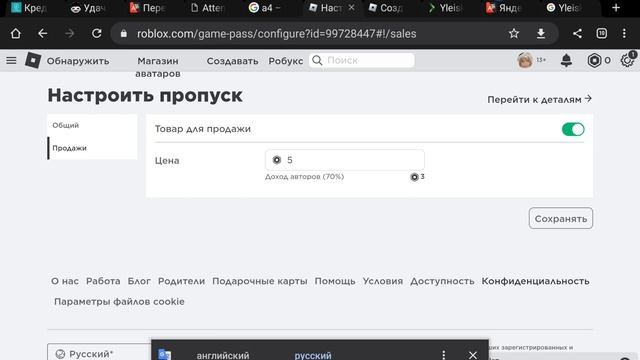This screenshot has width=640, height=360.
Task: Open translate bar options menu
Action: click(x=444, y=355)
